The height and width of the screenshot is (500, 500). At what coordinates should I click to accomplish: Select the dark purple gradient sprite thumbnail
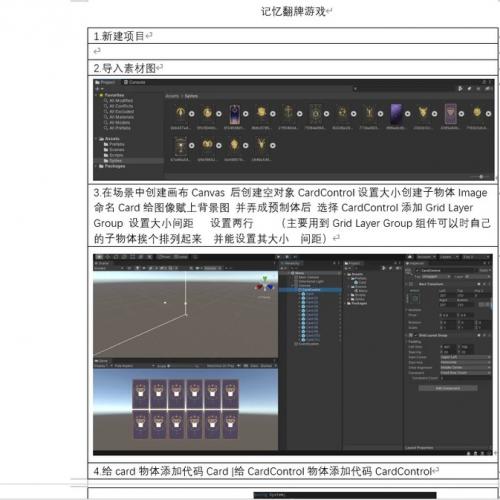pyautogui.click(x=396, y=114)
